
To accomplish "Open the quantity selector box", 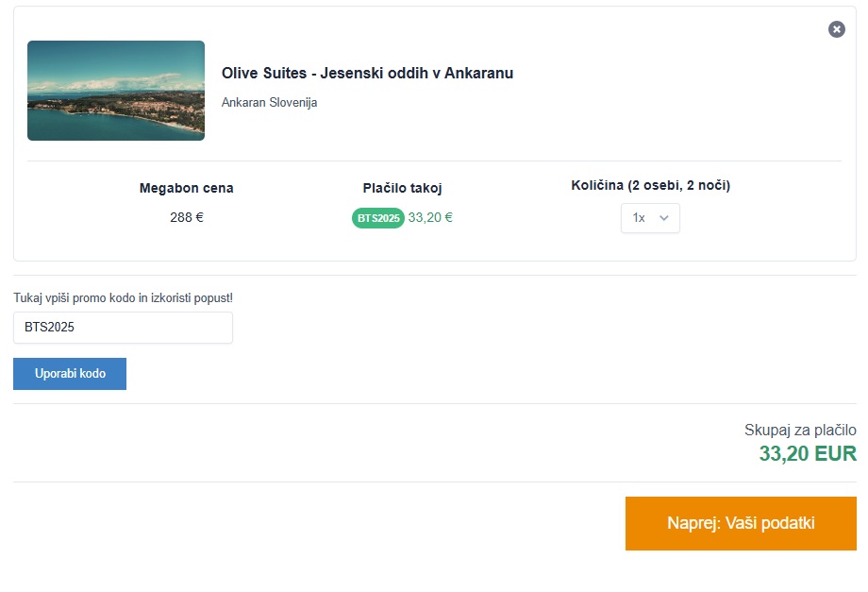I will tap(650, 218).
